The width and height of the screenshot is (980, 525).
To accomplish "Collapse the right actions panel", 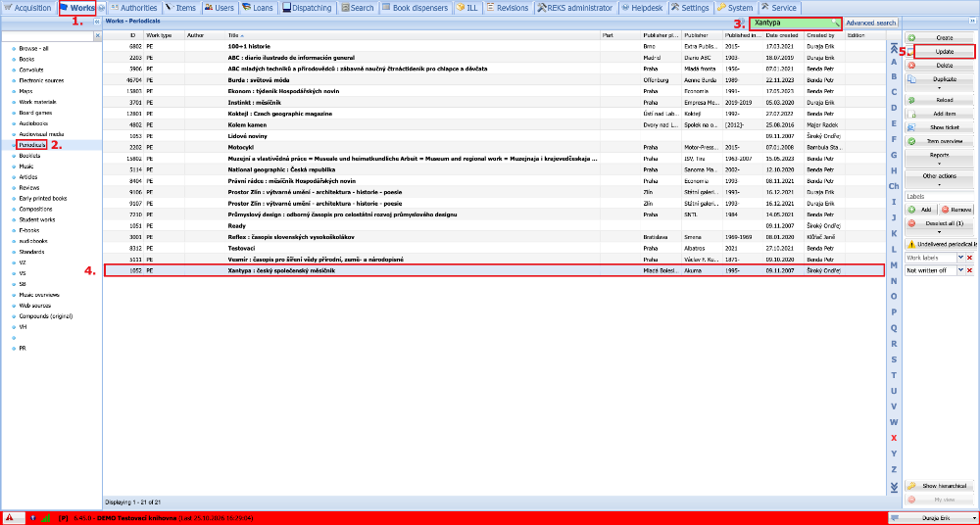I will pos(973,22).
